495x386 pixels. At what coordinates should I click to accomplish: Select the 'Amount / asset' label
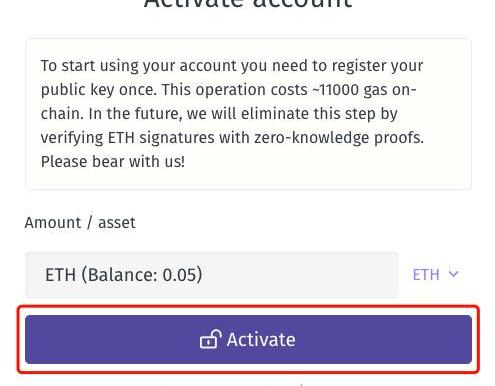pyautogui.click(x=80, y=223)
